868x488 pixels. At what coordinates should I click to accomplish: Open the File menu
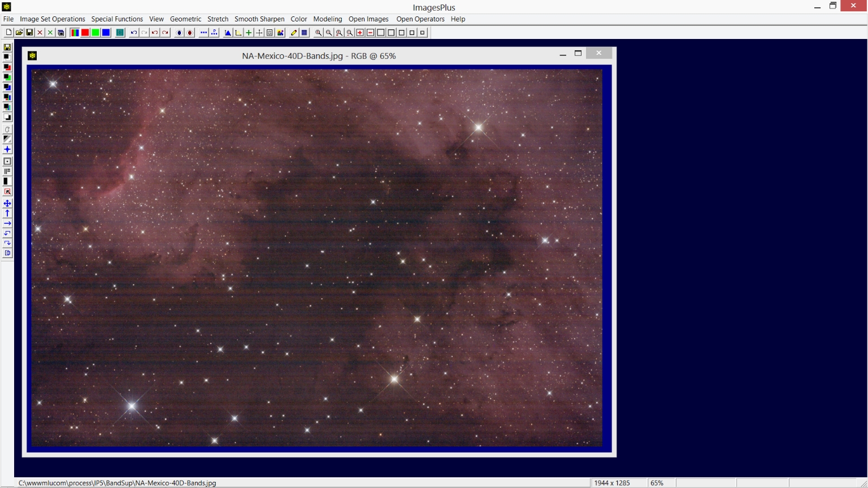point(8,19)
